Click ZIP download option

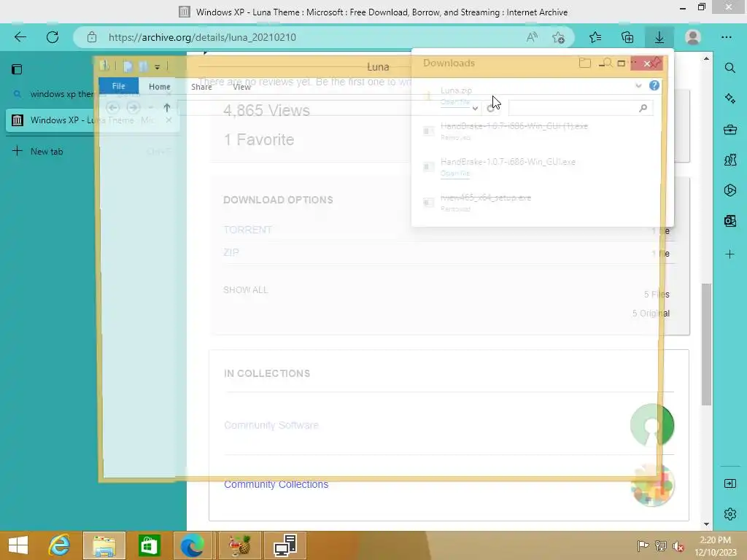[231, 252]
